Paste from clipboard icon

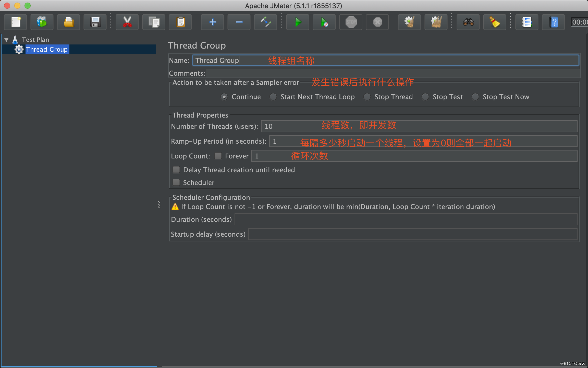[x=180, y=22]
